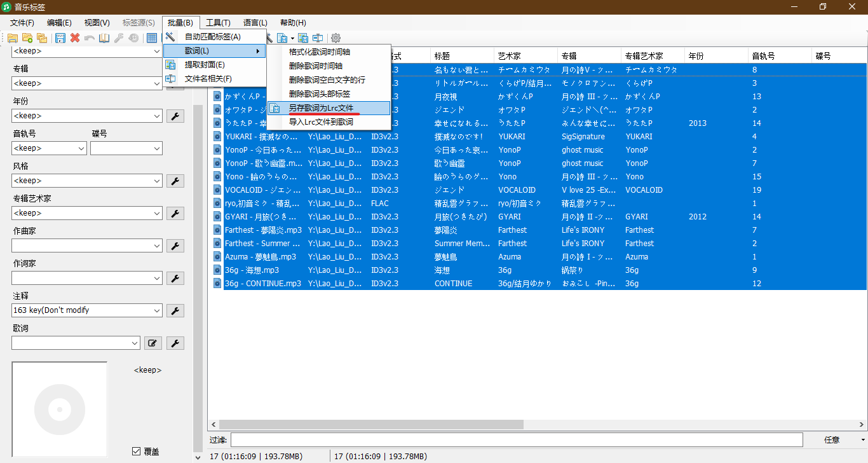Click into the 过滤 filter text field
The width and height of the screenshot is (868, 463).
click(x=516, y=440)
